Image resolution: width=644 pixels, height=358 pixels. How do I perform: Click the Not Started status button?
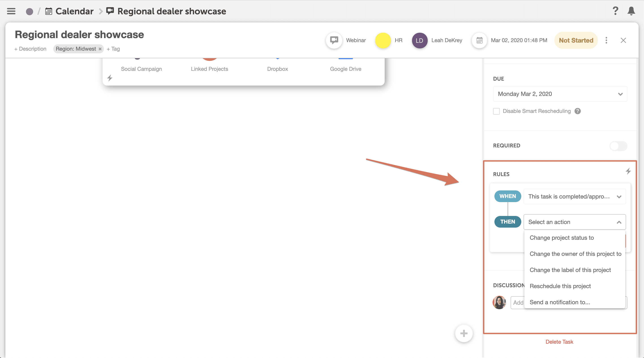576,40
